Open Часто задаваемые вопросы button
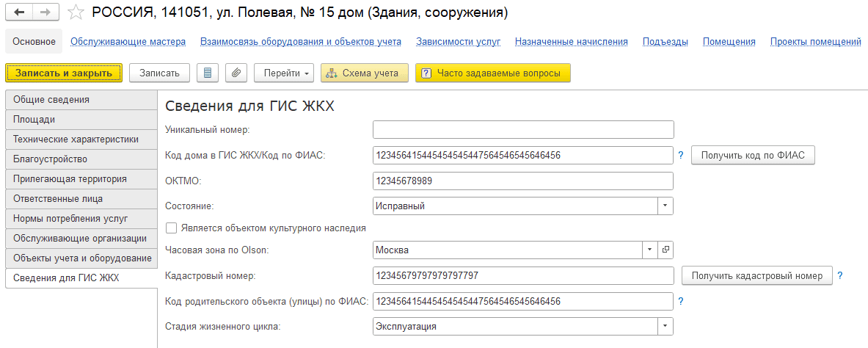The width and height of the screenshot is (868, 348). [492, 73]
